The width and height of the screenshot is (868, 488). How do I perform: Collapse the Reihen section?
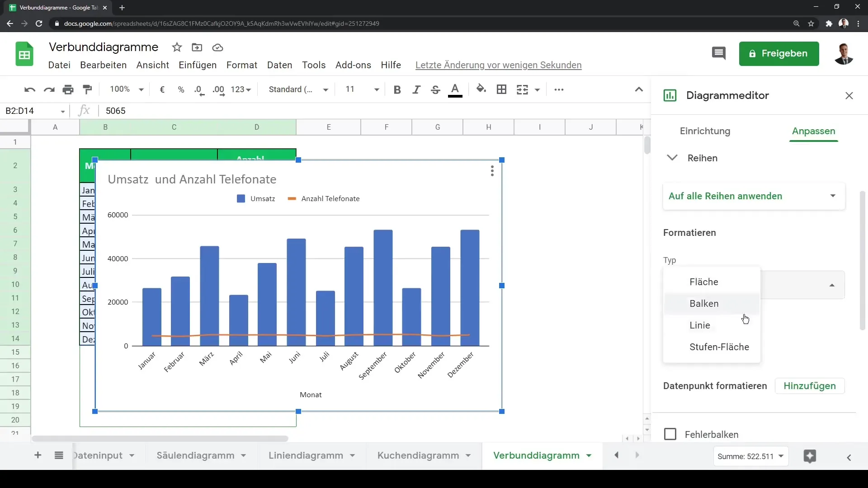click(672, 158)
